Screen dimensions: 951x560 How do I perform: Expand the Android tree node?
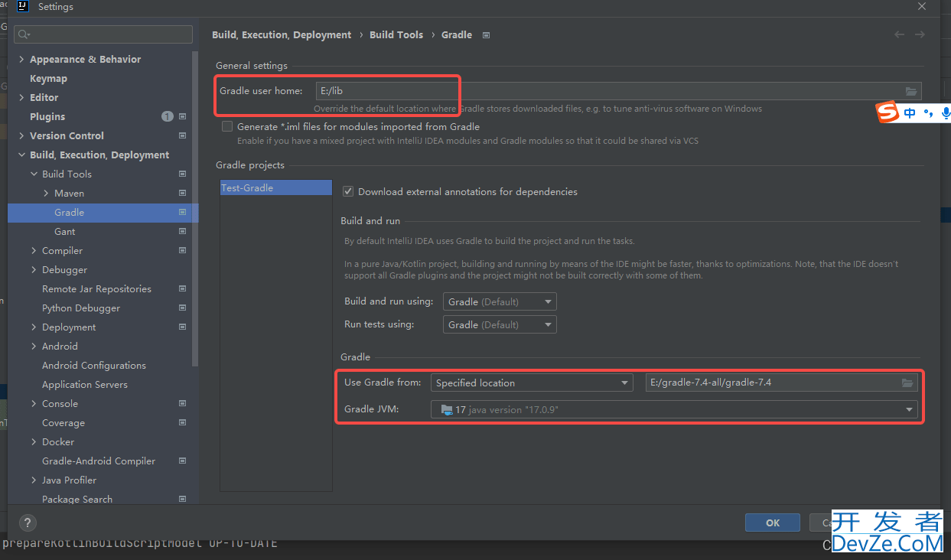click(34, 346)
